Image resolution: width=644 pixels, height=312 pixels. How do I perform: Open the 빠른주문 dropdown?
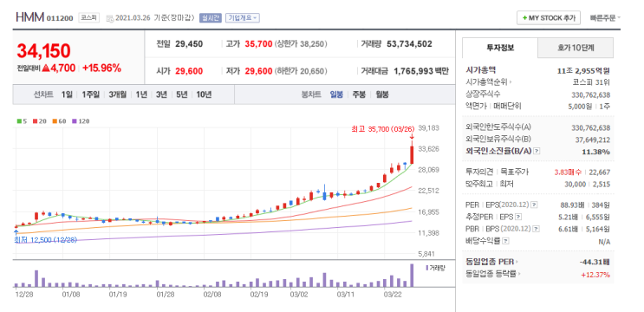coord(605,18)
